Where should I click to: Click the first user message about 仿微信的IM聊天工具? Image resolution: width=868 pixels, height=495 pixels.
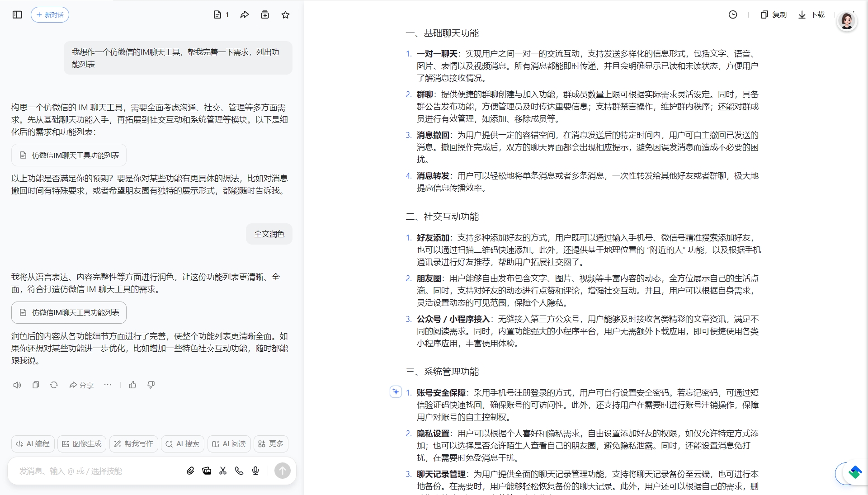click(x=178, y=58)
